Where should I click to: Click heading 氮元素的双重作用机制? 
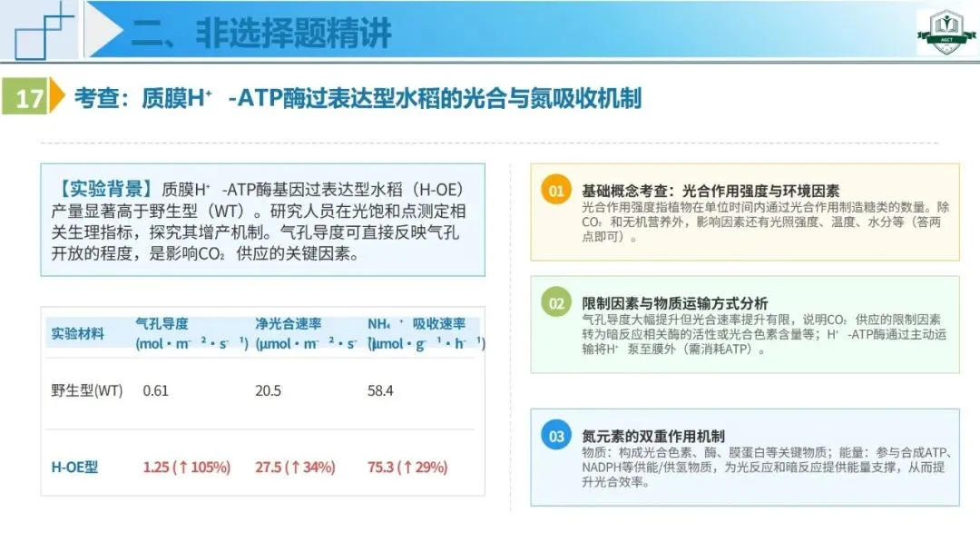653,436
